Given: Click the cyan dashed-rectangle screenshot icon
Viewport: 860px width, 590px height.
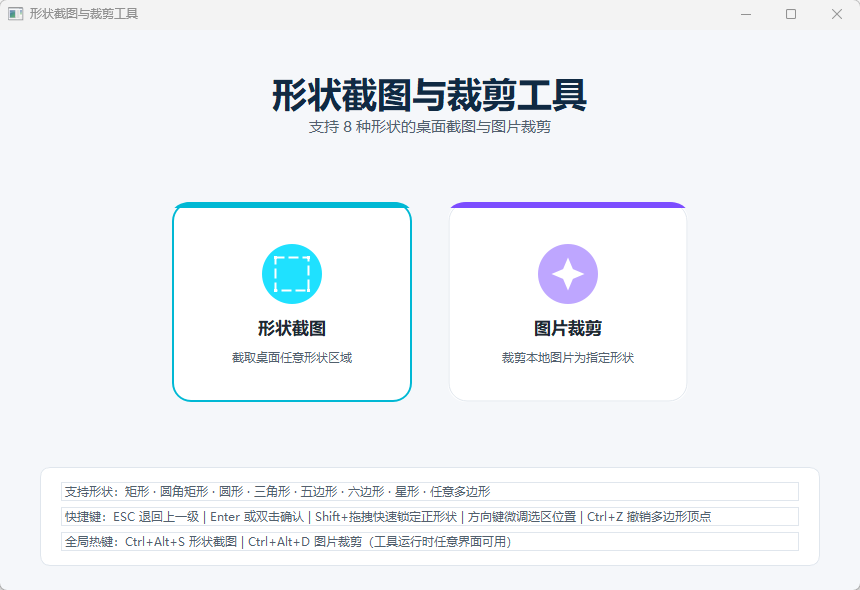Looking at the screenshot, I should (292, 274).
